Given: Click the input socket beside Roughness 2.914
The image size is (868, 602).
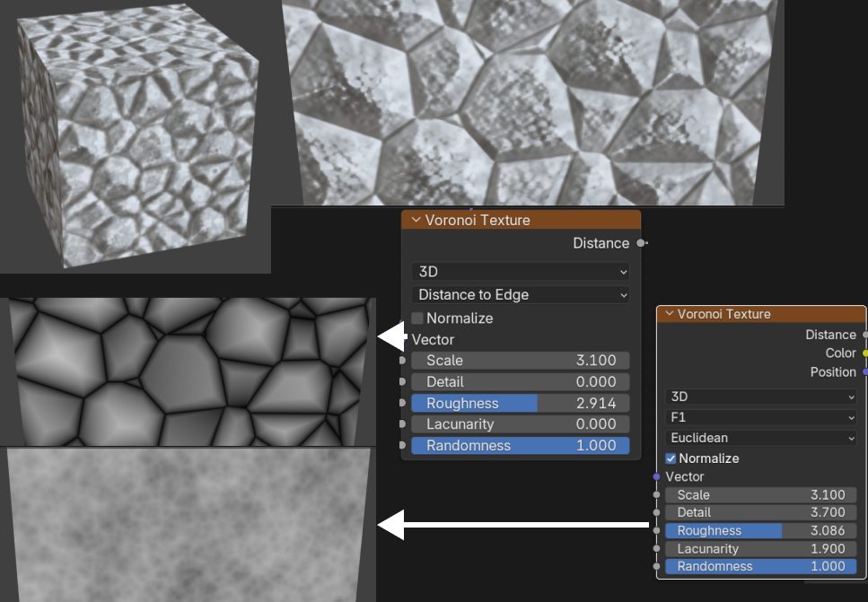Looking at the screenshot, I should (402, 403).
